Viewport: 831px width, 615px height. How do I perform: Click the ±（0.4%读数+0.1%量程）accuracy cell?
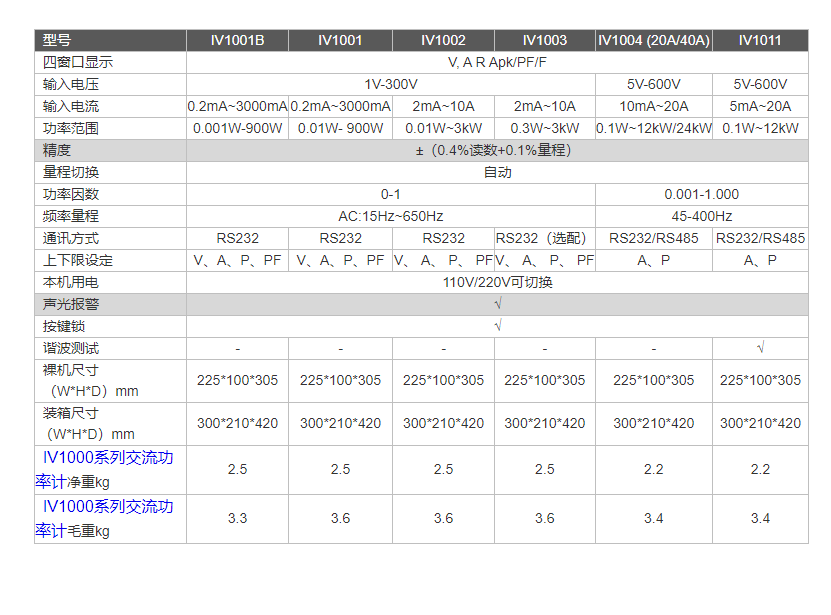[x=497, y=150]
